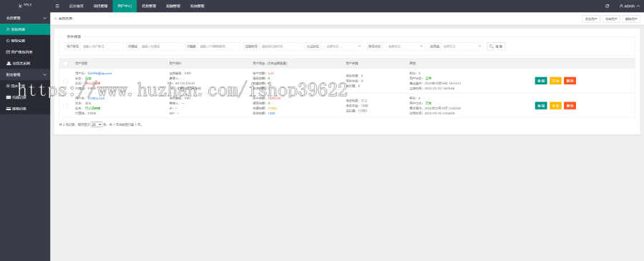Tick the select-all checkbox in table header

[65, 64]
